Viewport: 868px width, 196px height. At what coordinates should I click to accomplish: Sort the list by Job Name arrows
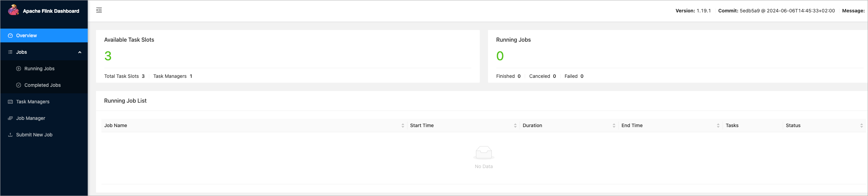click(x=403, y=126)
